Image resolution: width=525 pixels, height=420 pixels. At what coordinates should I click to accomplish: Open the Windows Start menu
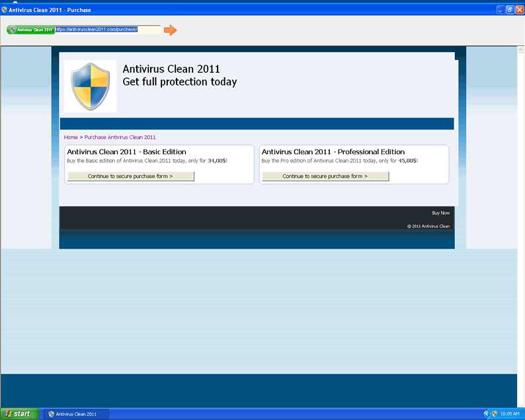(x=19, y=414)
